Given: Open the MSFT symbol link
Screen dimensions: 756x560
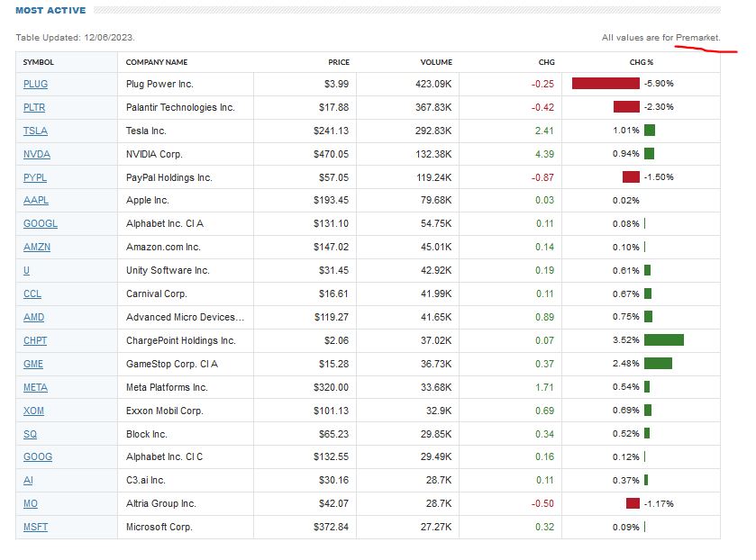Looking at the screenshot, I should point(35,528).
